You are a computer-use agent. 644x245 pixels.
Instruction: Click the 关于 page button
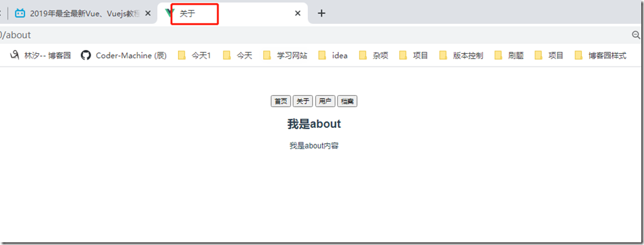[x=303, y=101]
